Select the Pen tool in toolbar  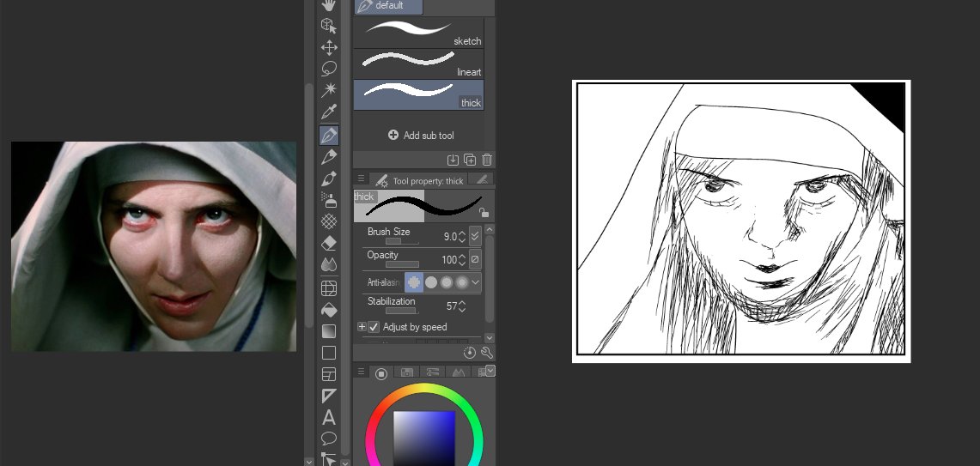(329, 136)
